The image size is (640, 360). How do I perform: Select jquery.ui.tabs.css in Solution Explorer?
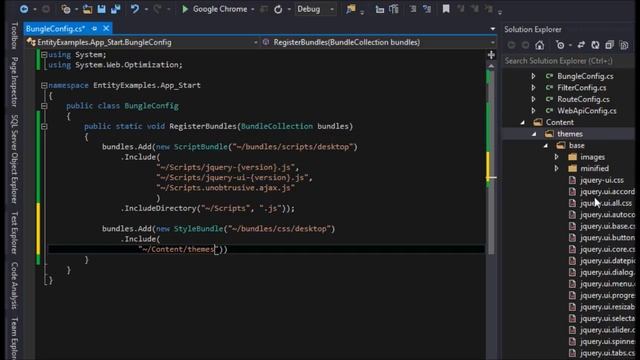click(x=607, y=353)
